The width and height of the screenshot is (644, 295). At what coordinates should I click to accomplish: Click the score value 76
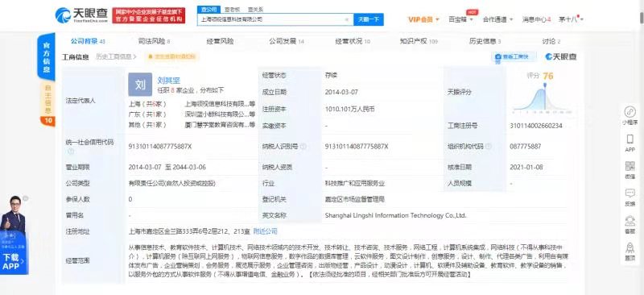coord(548,76)
